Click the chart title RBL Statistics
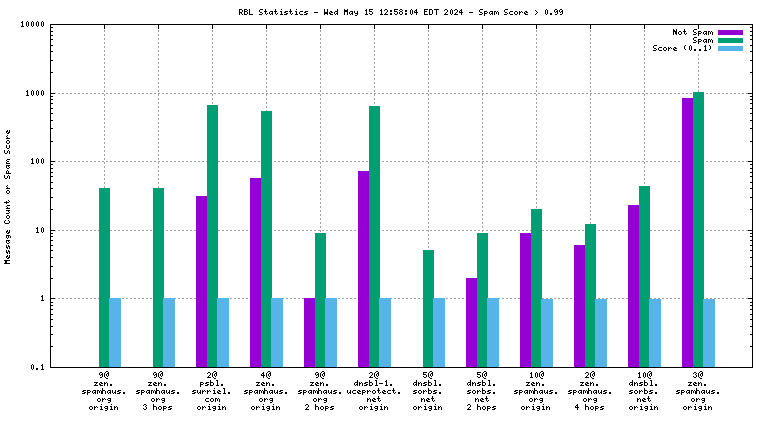 (x=384, y=13)
